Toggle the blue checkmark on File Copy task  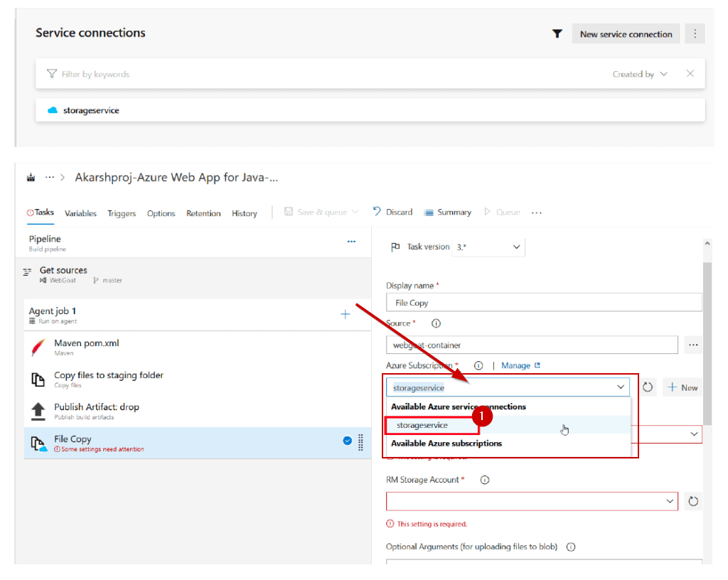[348, 441]
